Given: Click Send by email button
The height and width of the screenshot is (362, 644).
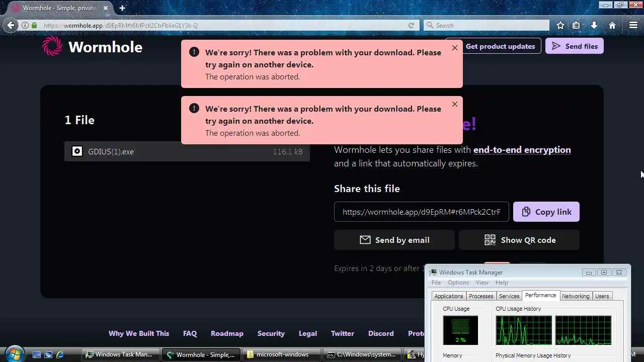Looking at the screenshot, I should click(x=394, y=240).
